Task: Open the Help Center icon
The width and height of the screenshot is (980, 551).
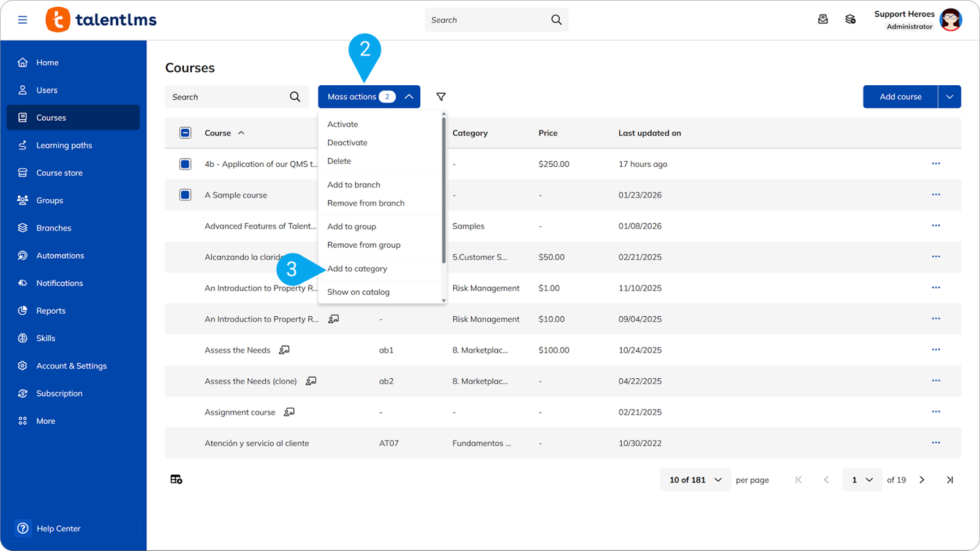Action: (x=23, y=528)
